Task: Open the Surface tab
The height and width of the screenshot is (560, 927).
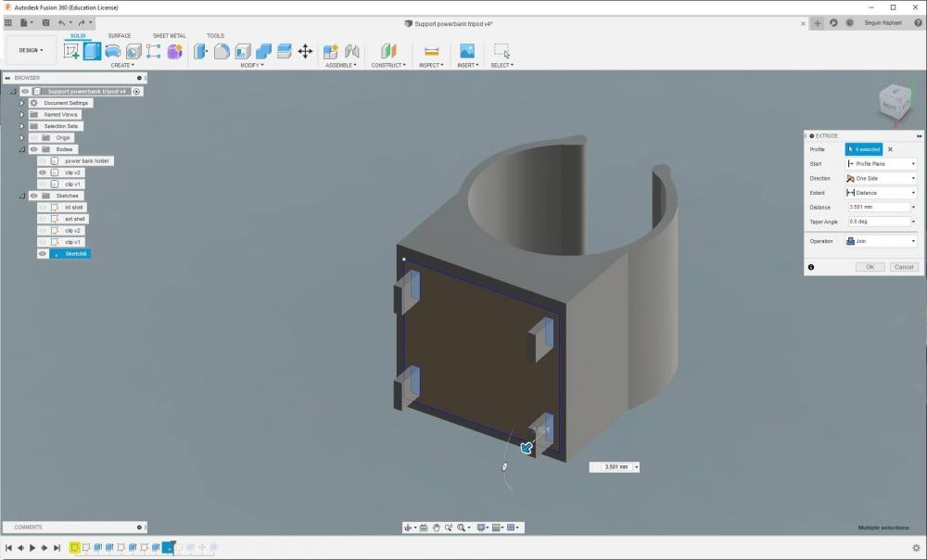Action: coord(120,36)
